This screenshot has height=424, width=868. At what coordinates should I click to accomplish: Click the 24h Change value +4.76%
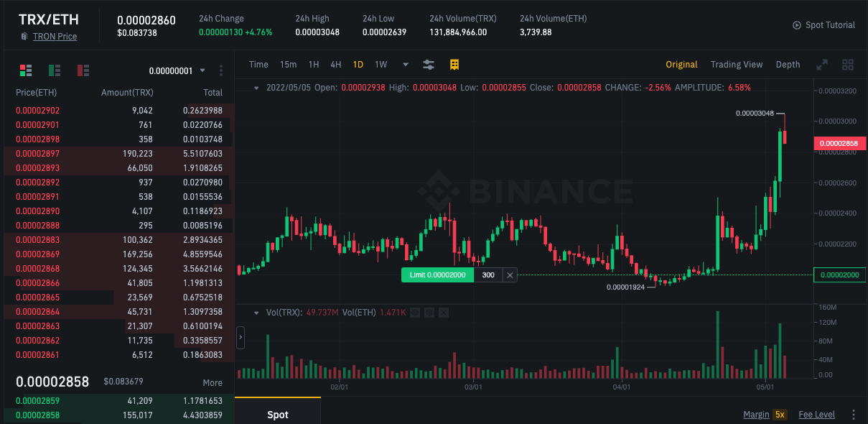pos(258,32)
